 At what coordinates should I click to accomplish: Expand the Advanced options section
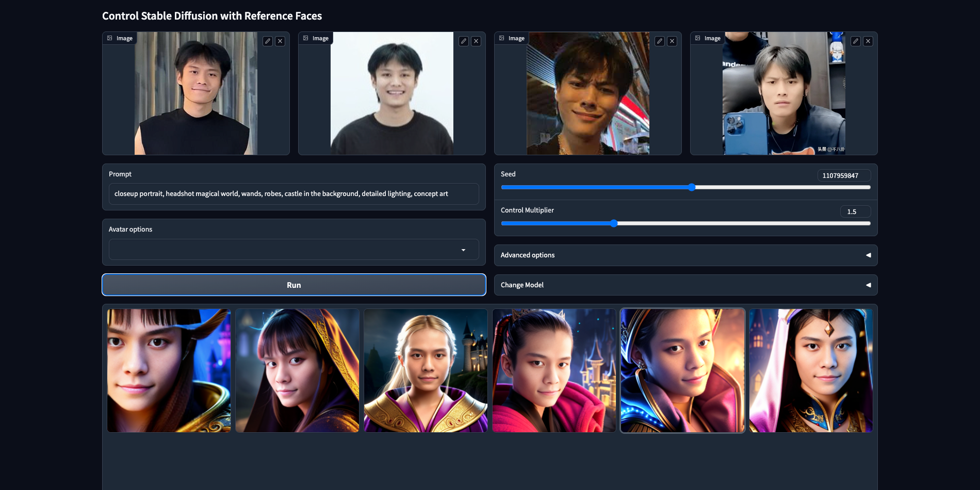[686, 255]
